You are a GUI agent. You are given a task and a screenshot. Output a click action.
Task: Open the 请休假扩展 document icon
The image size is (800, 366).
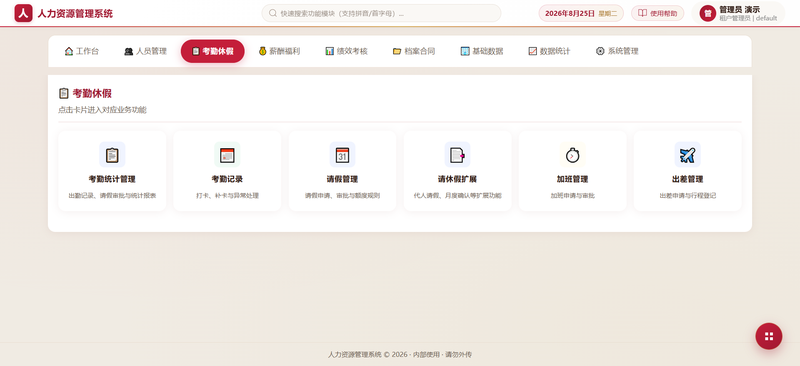[457, 155]
